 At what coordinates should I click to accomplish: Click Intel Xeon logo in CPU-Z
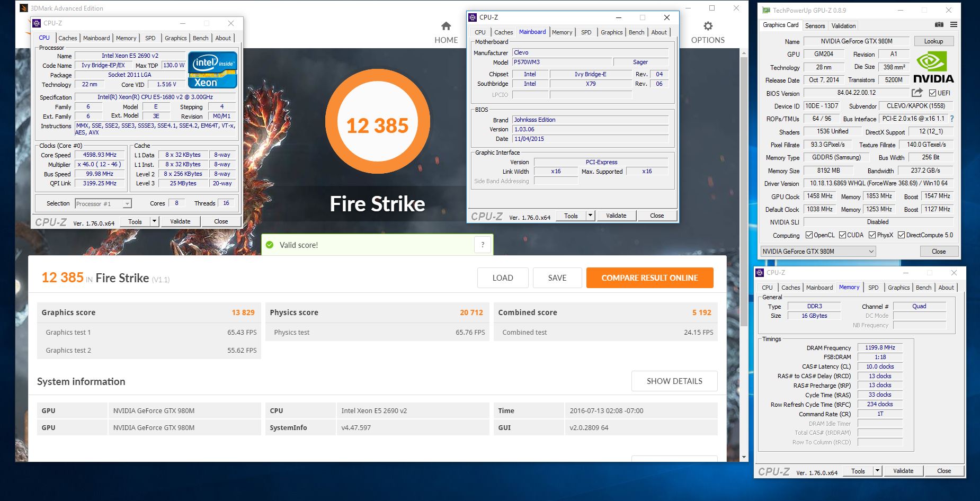point(212,70)
